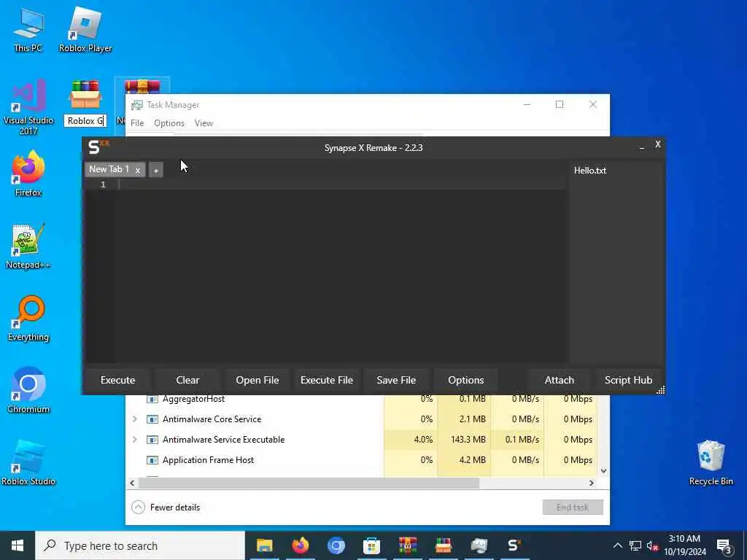This screenshot has height=560, width=747.
Task: Launch Visual Studio 2017 desktop shortcut
Action: coord(28,107)
